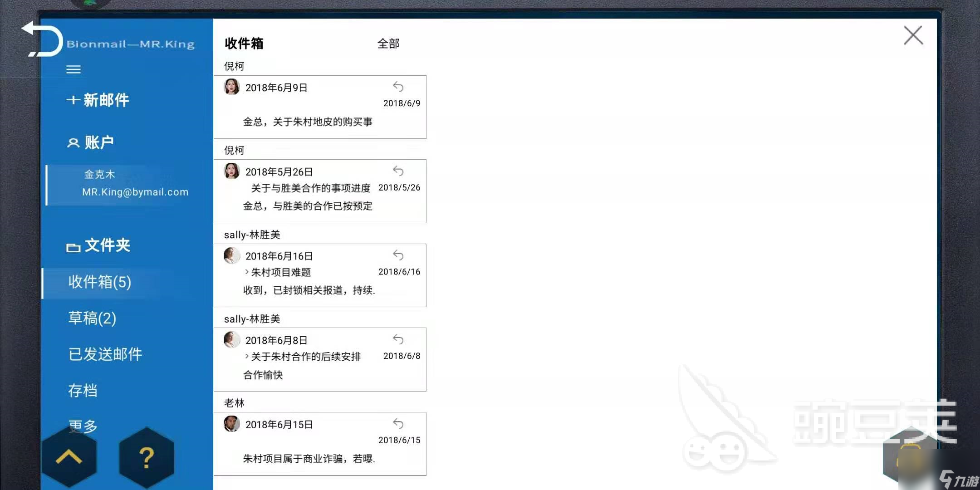This screenshot has width=980, height=490.
Task: Click the date 2018/6/8
Action: click(402, 356)
